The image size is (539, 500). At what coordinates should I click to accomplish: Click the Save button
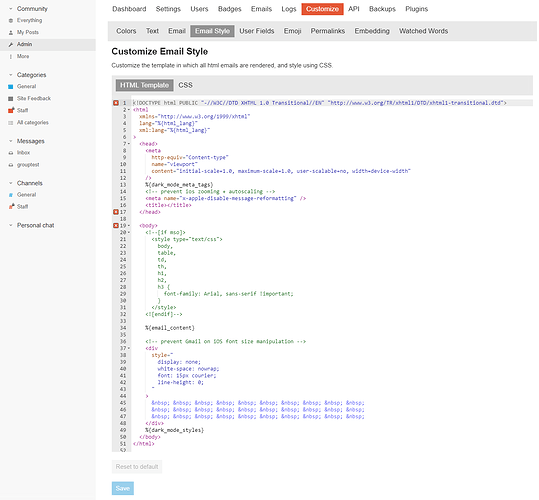tap(123, 488)
